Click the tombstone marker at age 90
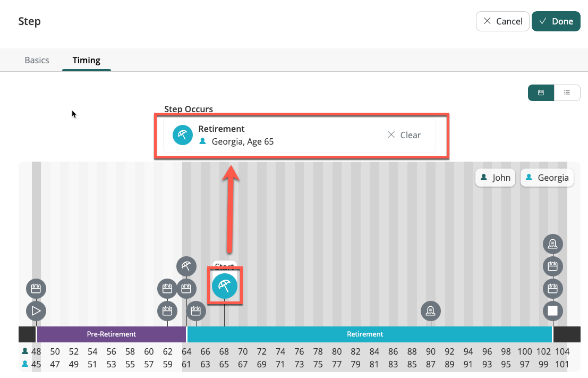The width and height of the screenshot is (588, 378). coord(431,310)
